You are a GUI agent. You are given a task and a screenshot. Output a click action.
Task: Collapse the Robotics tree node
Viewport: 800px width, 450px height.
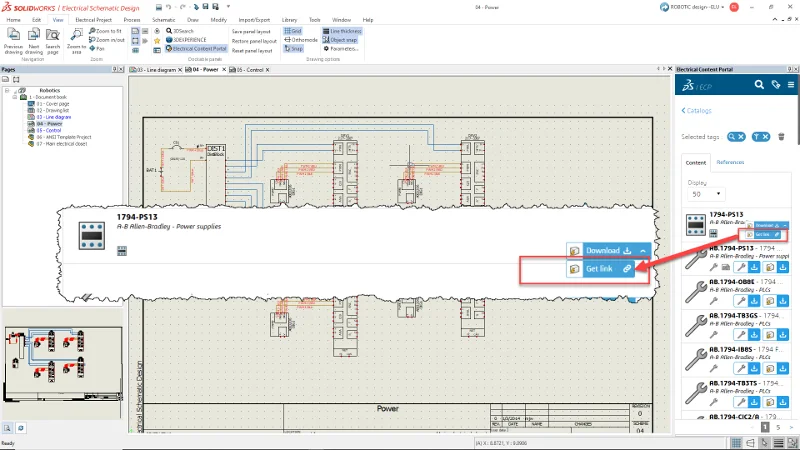click(7, 89)
